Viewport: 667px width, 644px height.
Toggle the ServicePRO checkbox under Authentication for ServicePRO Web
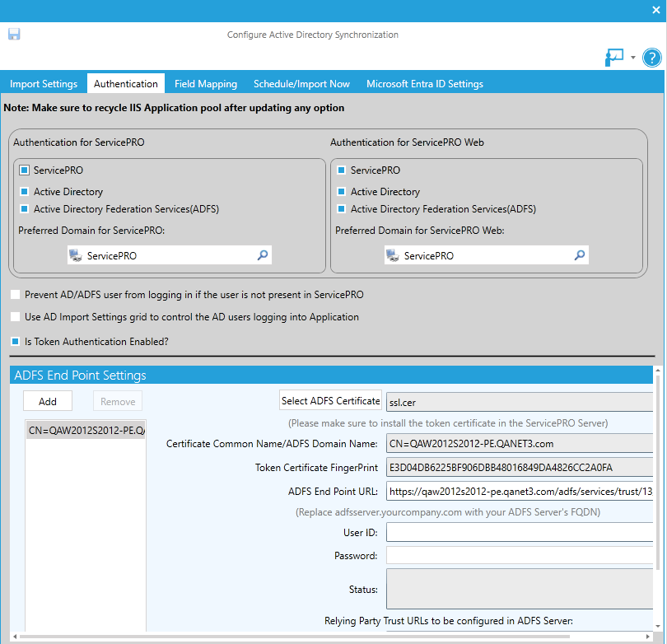coord(341,170)
